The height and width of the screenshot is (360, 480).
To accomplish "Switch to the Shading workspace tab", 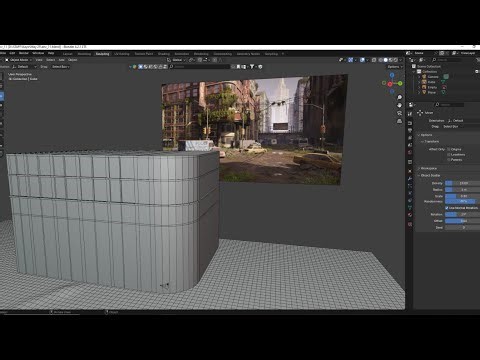I will click(x=164, y=54).
